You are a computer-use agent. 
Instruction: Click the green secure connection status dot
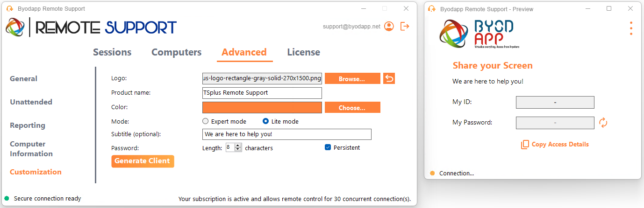click(7, 198)
